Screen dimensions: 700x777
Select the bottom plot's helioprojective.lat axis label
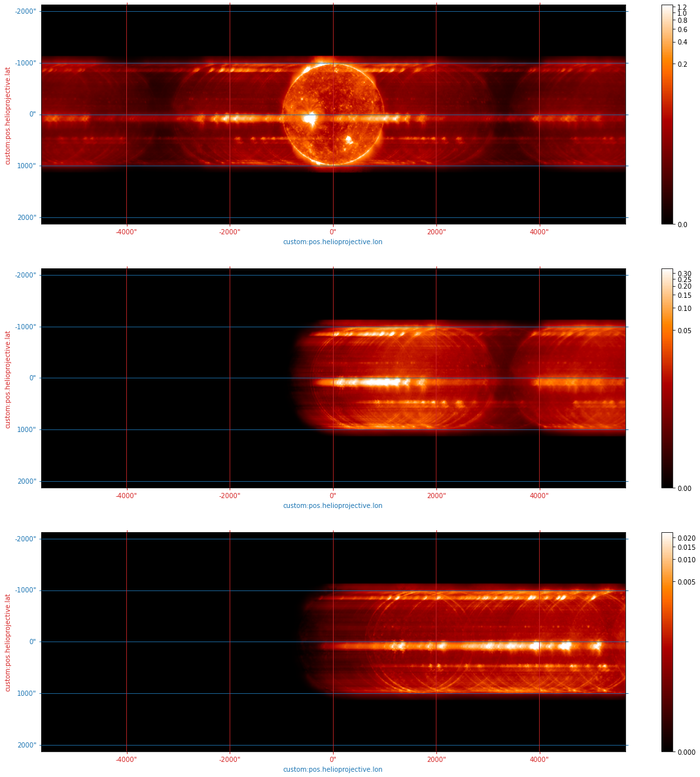click(x=7, y=643)
